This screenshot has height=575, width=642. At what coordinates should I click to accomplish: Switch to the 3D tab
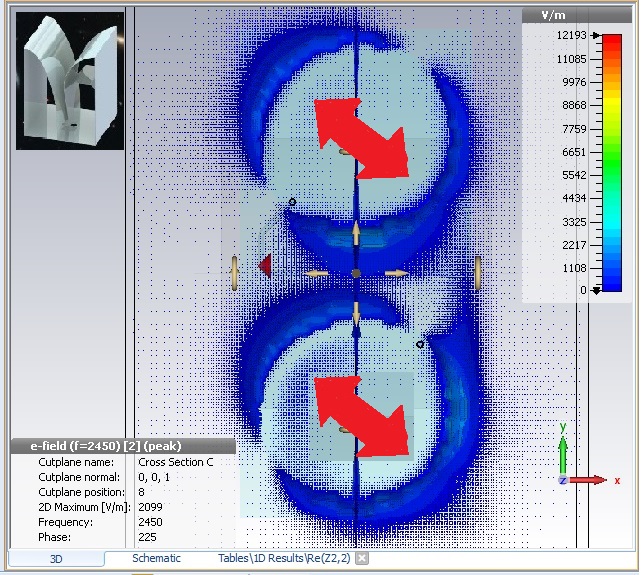coord(56,559)
